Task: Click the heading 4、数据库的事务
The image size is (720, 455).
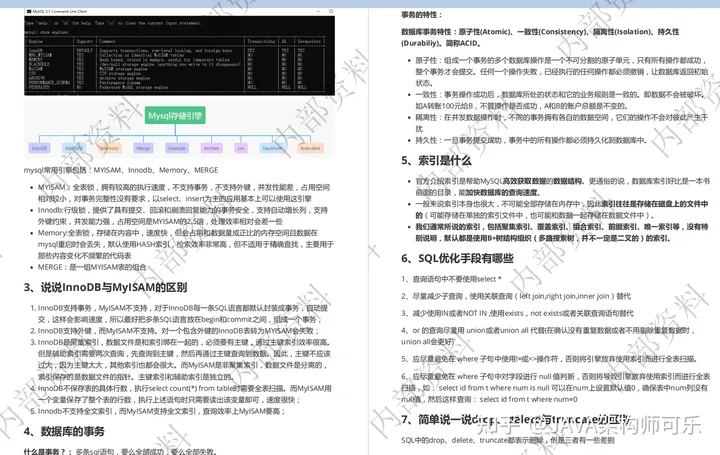Action: pos(64,431)
